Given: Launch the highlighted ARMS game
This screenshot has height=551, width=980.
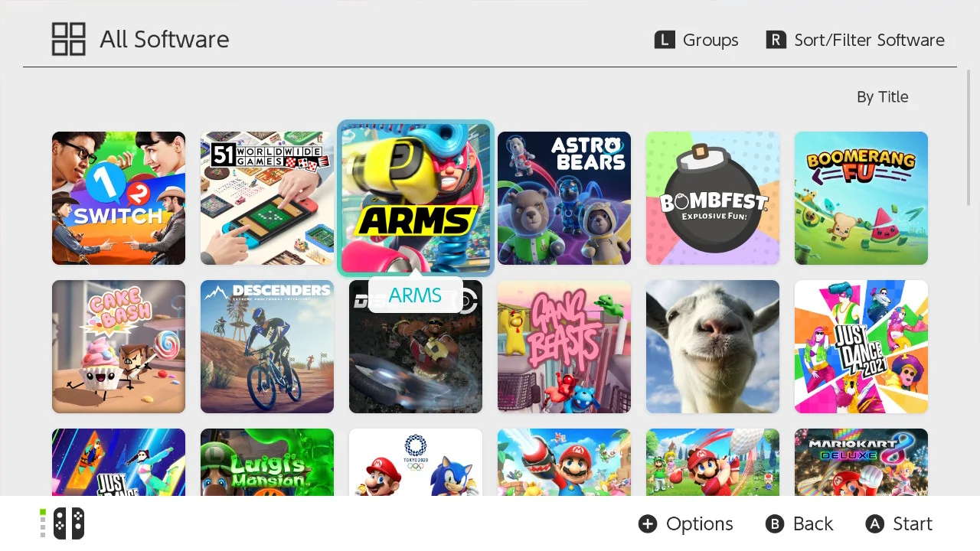Looking at the screenshot, I should tap(416, 198).
